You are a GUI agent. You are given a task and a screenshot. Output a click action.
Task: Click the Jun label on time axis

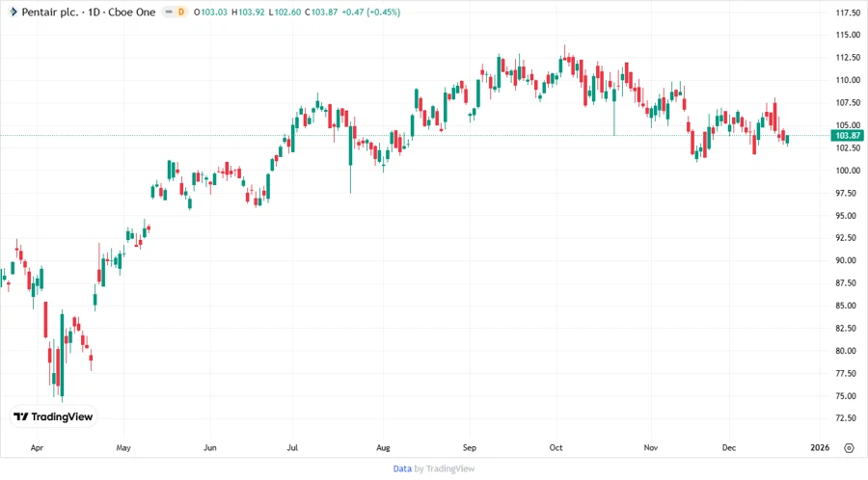[x=210, y=447]
